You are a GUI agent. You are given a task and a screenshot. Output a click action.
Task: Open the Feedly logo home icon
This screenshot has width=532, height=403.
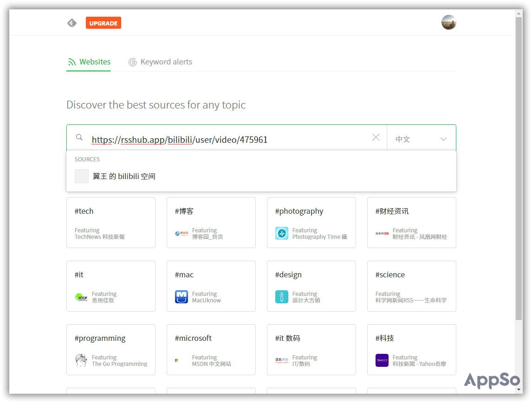pos(72,23)
